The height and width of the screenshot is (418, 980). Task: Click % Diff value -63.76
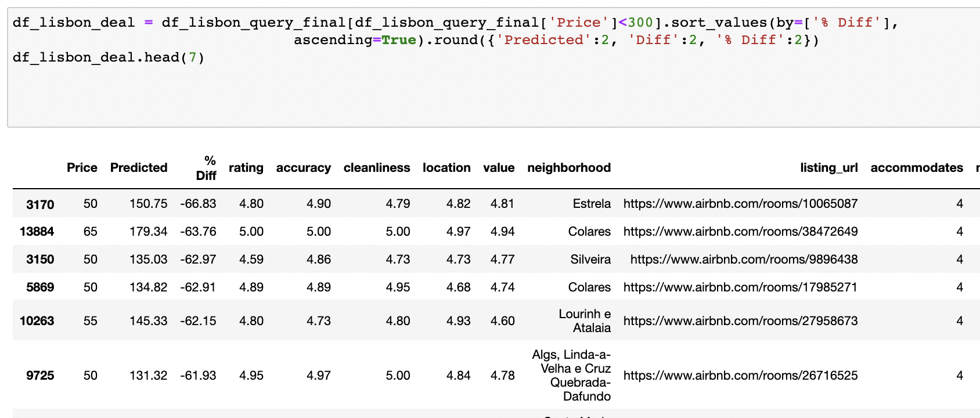(x=198, y=232)
